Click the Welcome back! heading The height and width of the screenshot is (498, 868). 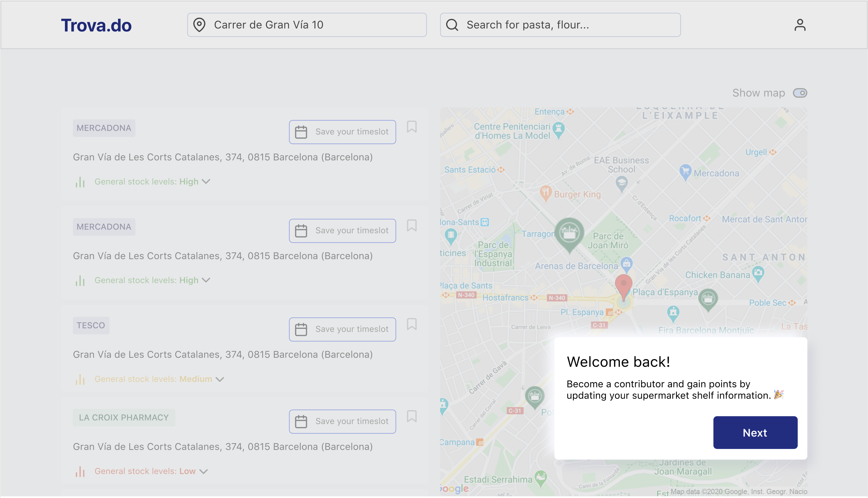point(618,362)
